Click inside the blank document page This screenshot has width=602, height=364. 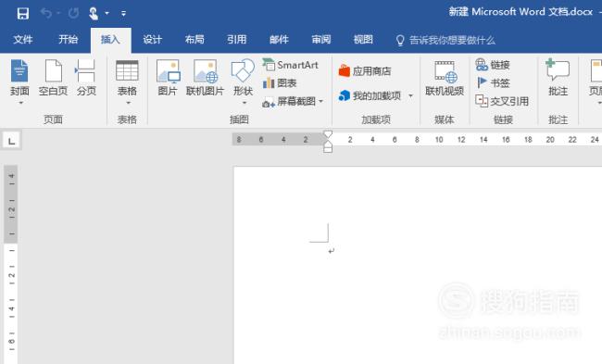click(418, 265)
